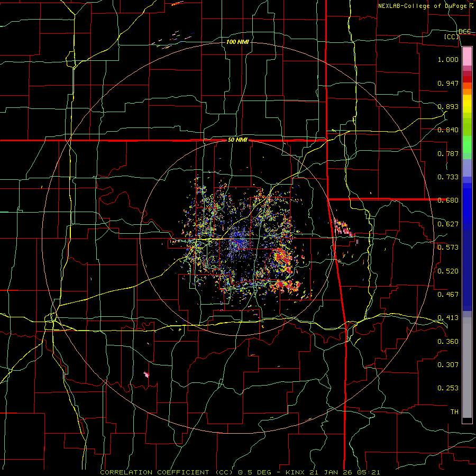Screen dimensions: 476x476
Task: Click the 0.307 legend value
Action: 448,365
